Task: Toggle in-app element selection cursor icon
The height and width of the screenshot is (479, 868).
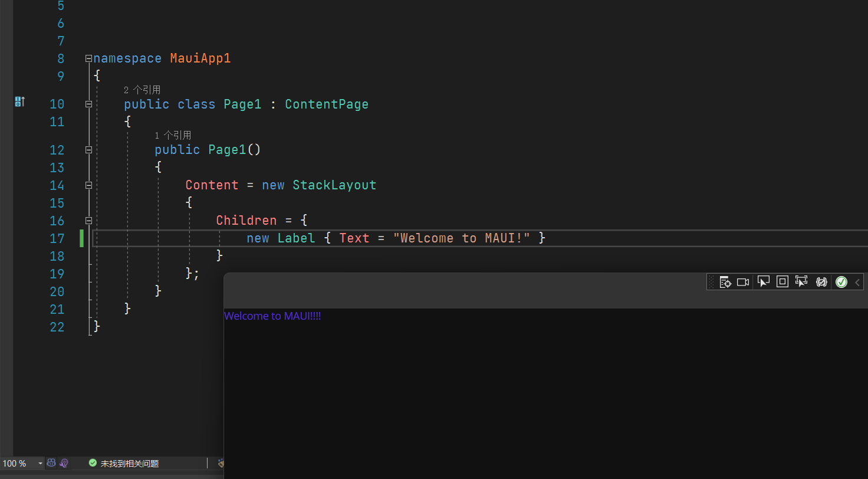Action: coord(801,281)
